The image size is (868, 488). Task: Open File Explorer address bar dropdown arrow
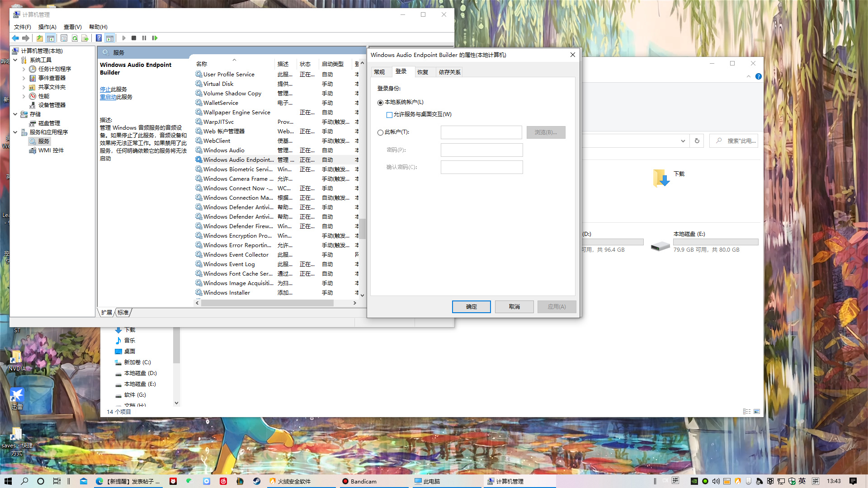tap(683, 141)
